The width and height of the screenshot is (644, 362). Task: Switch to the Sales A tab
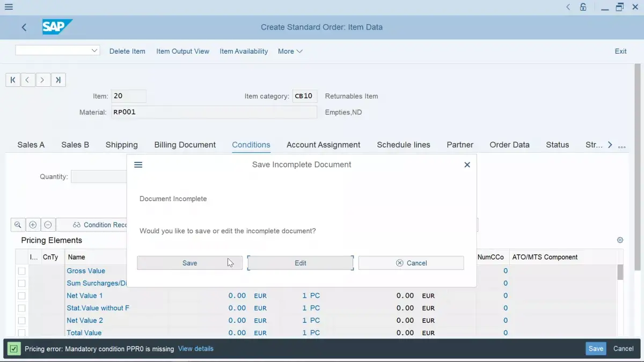[x=31, y=145]
